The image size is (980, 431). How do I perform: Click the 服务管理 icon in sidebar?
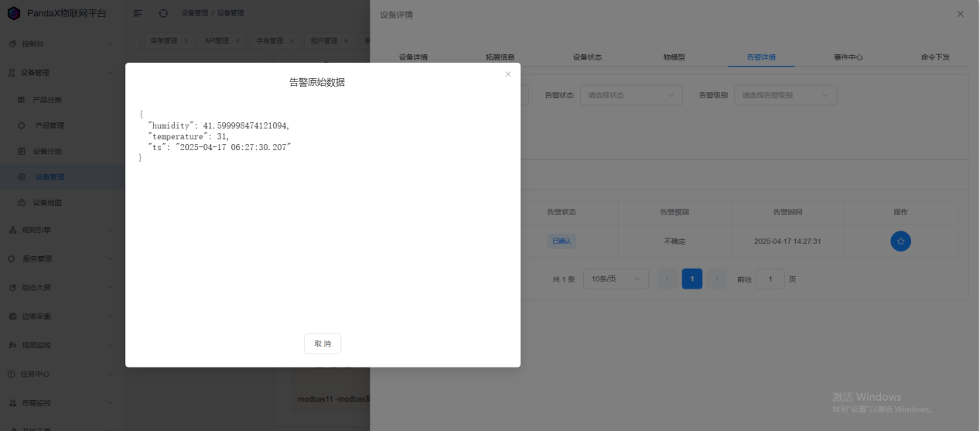[x=12, y=258]
